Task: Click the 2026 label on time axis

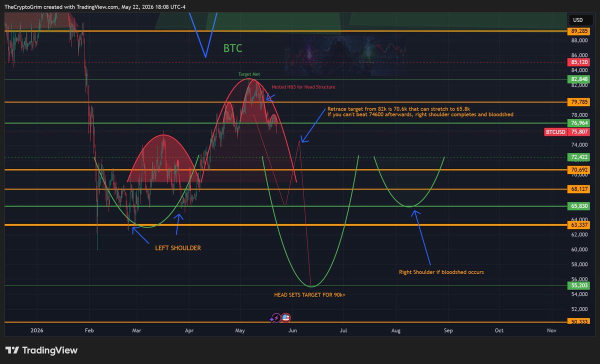Action: (x=37, y=330)
